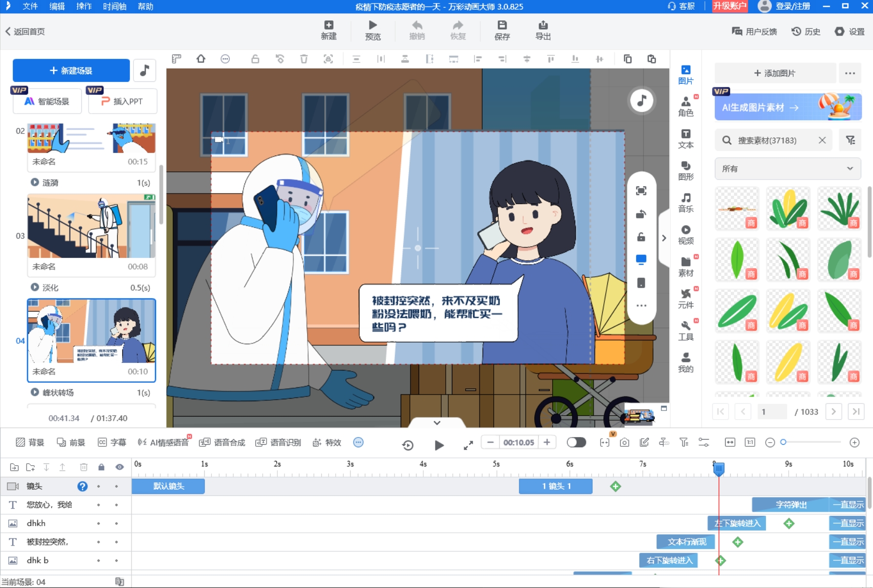Toggle the lock icon in timeline header
This screenshot has height=588, width=873.
[101, 467]
